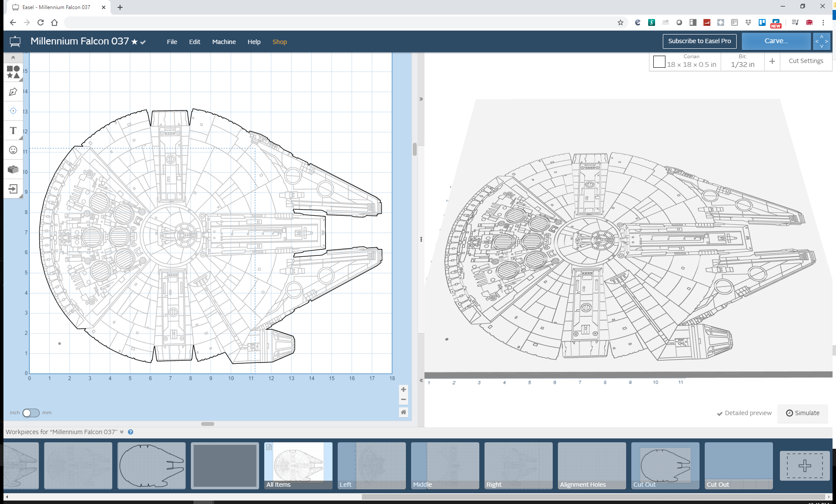Select the Text tool
836x504 pixels.
pos(13,130)
